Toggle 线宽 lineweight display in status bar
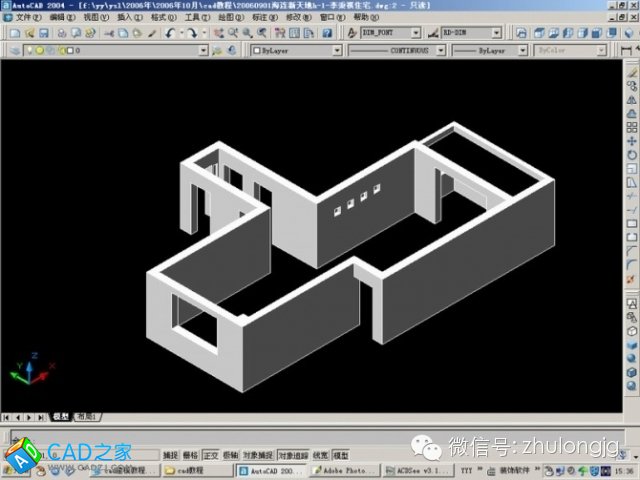This screenshot has width=640, height=480. click(320, 455)
